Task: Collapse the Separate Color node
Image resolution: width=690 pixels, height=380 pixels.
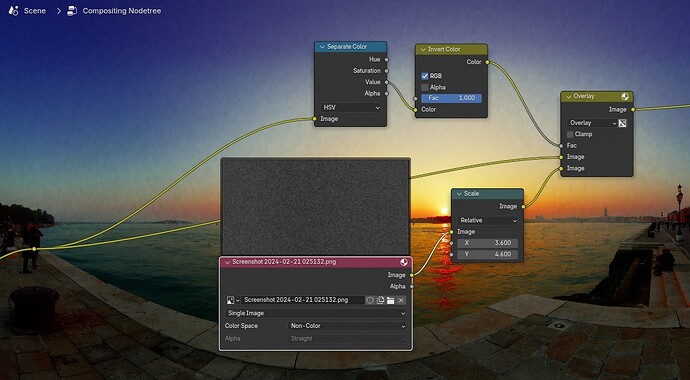Action: pos(322,47)
